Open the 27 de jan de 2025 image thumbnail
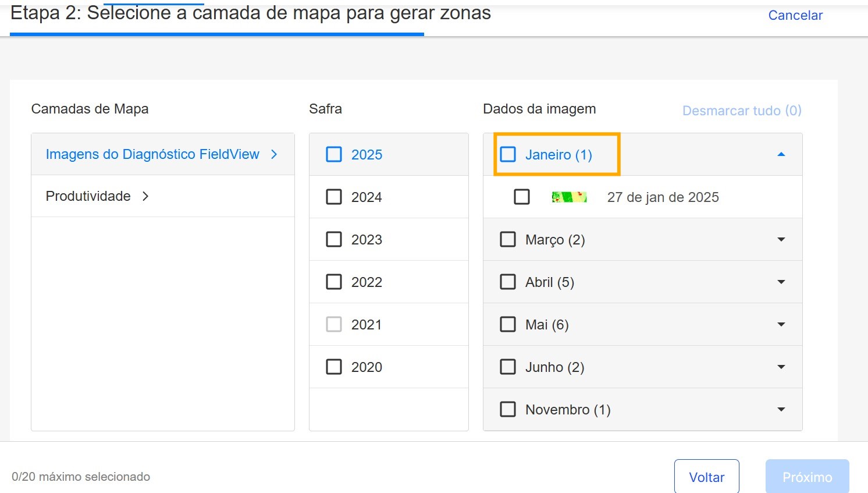 [x=569, y=197]
